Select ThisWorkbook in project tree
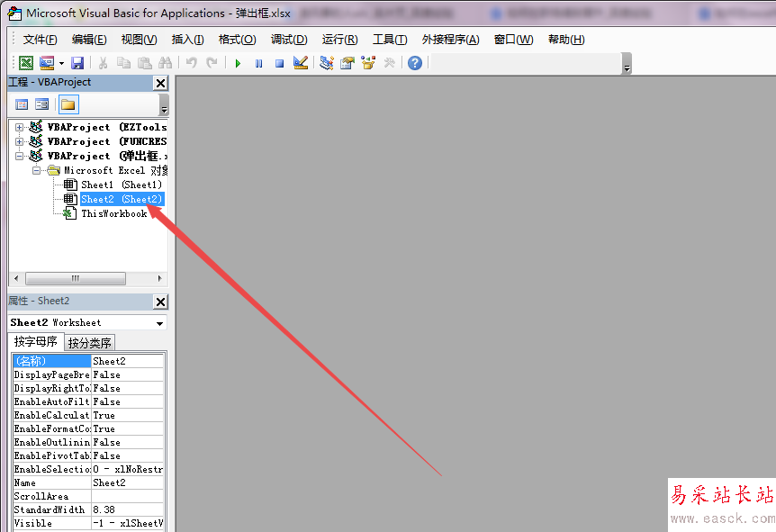 [x=113, y=213]
